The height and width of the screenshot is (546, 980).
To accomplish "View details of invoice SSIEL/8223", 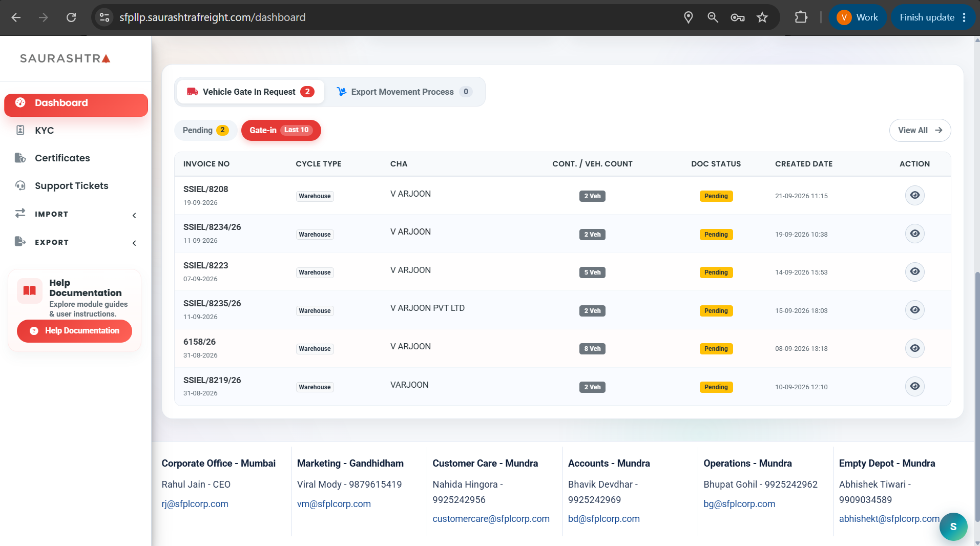I will click(914, 271).
